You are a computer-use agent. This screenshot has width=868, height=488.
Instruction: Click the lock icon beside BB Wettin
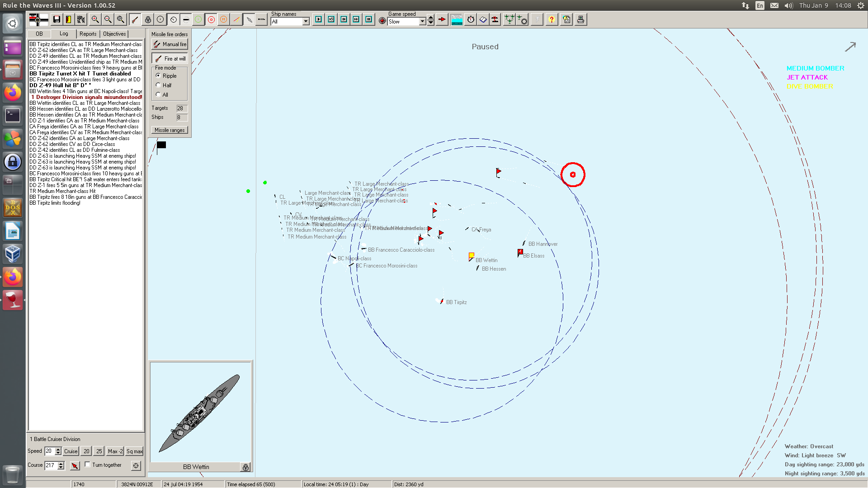pos(245,467)
